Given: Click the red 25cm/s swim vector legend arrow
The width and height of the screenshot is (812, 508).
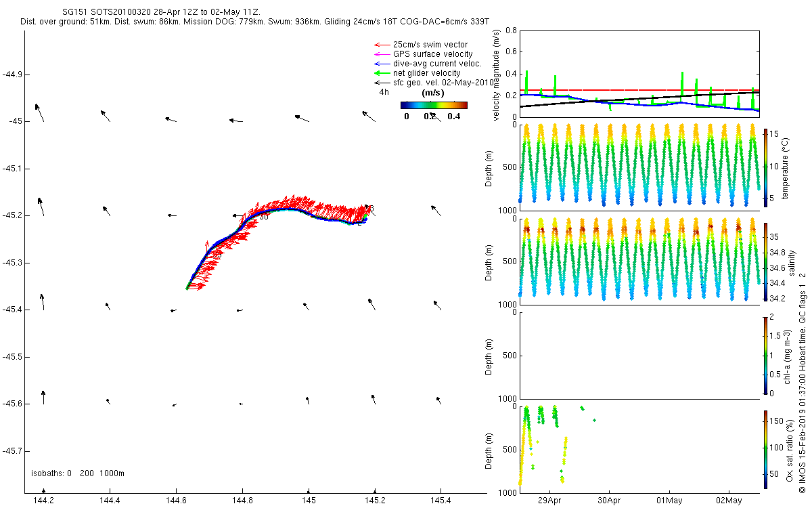Looking at the screenshot, I should click(x=382, y=45).
